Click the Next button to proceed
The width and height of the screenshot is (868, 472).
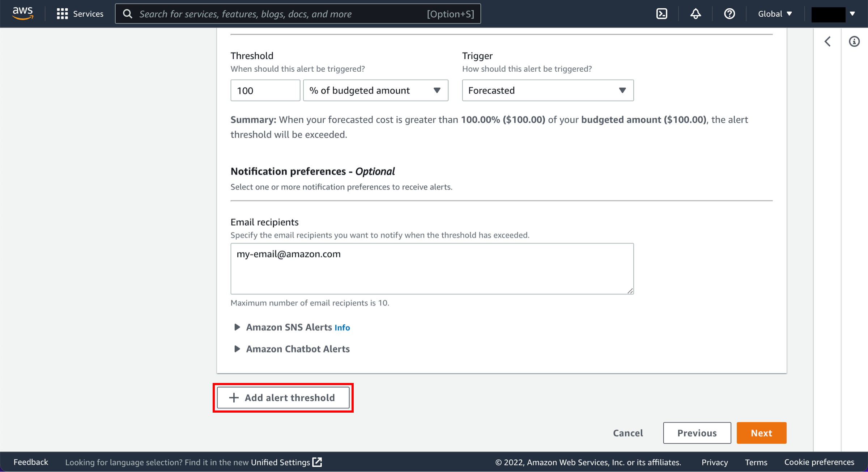[x=762, y=433]
